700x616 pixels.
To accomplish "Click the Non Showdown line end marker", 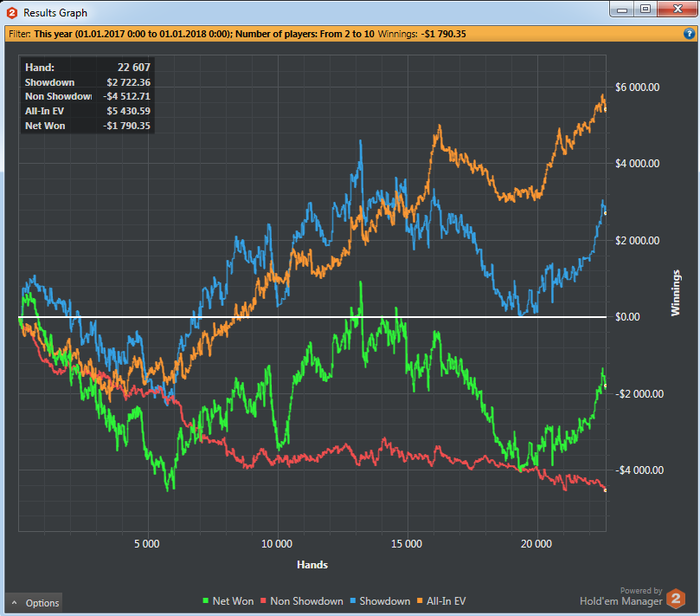I will 605,491.
